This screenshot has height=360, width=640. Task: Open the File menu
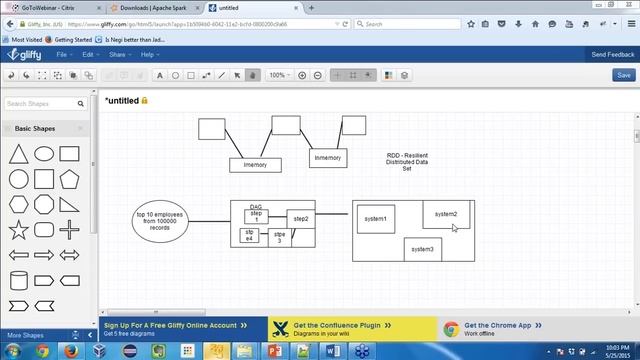[x=64, y=55]
